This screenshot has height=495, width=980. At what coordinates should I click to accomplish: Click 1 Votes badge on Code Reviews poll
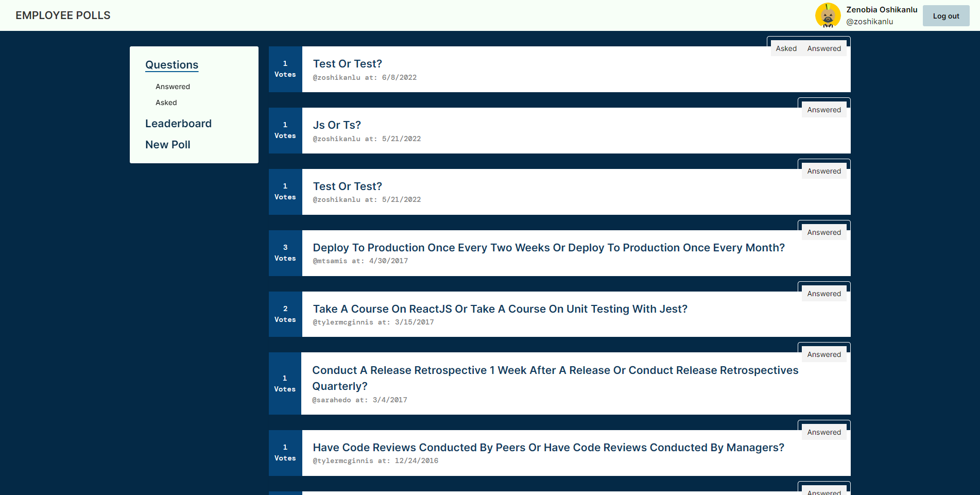(285, 453)
